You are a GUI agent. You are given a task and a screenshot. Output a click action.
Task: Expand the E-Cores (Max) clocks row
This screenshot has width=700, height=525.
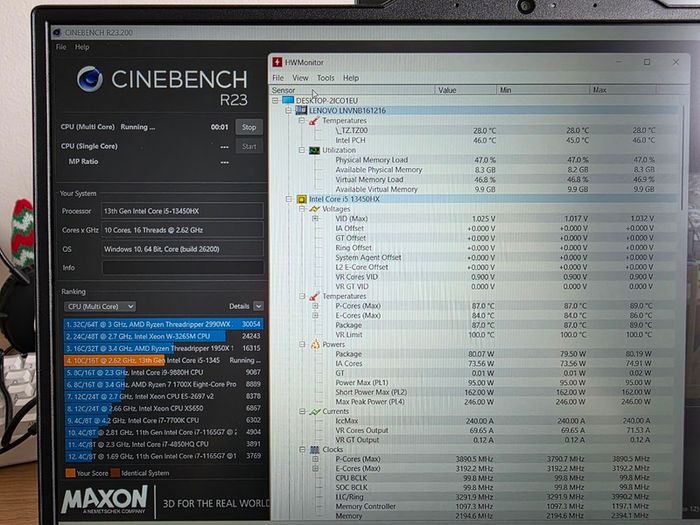point(315,468)
